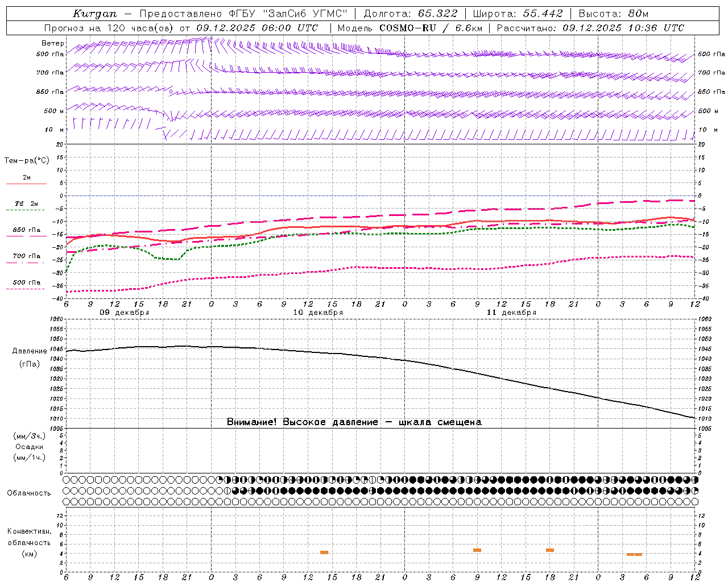The image size is (728, 582).
Task: Click the Осадки section label
Action: (29, 447)
